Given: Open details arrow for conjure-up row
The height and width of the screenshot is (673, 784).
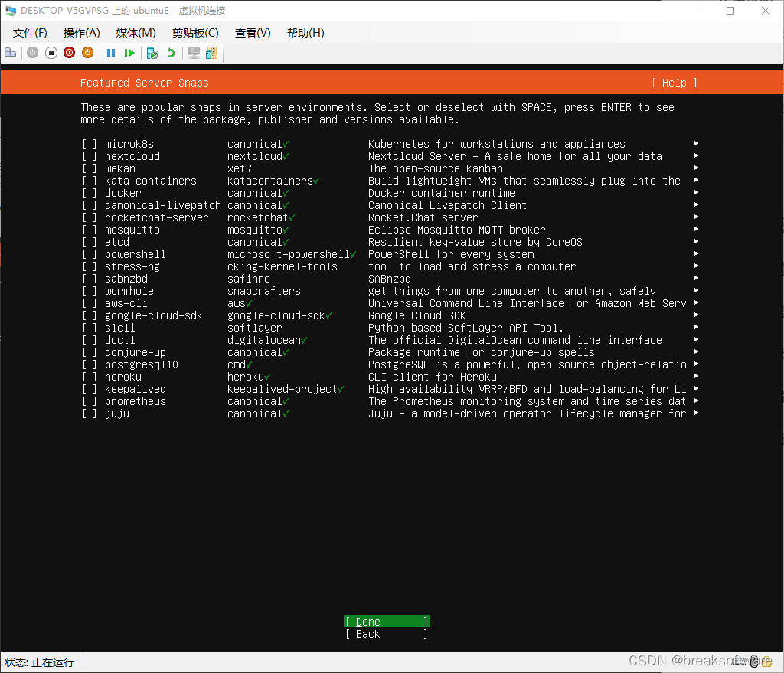Looking at the screenshot, I should (695, 352).
